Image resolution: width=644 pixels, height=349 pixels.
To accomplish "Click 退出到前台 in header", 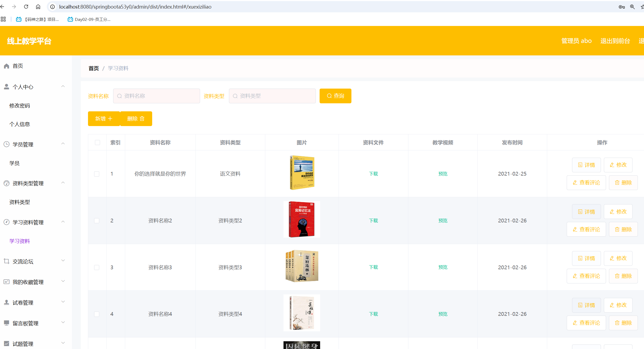I will click(615, 41).
